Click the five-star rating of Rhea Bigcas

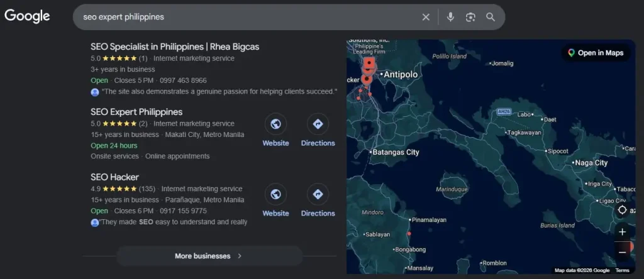point(119,58)
